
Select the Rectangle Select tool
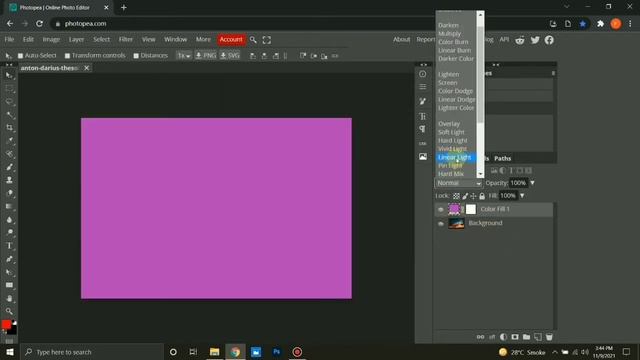click(9, 89)
